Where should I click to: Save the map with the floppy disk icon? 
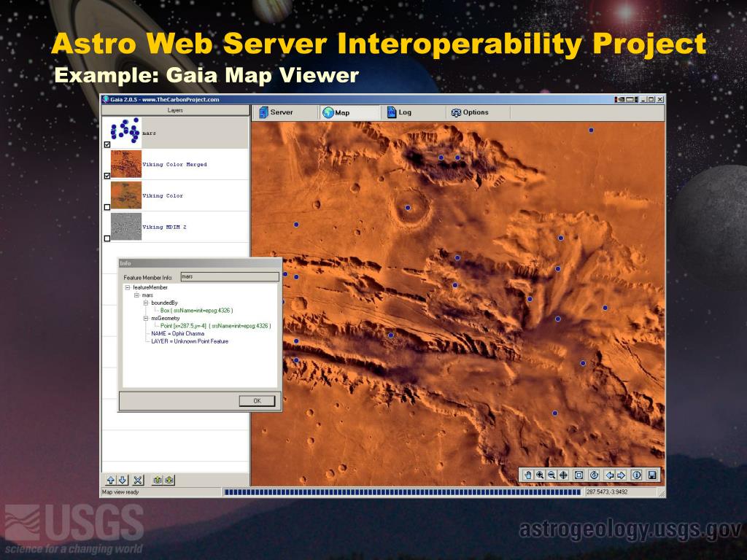click(652, 475)
